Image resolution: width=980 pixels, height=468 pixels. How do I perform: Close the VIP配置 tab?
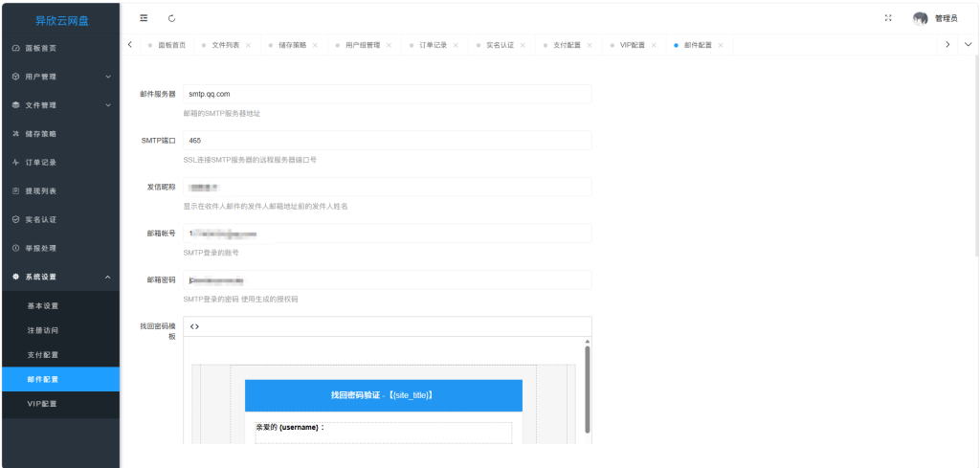click(654, 45)
